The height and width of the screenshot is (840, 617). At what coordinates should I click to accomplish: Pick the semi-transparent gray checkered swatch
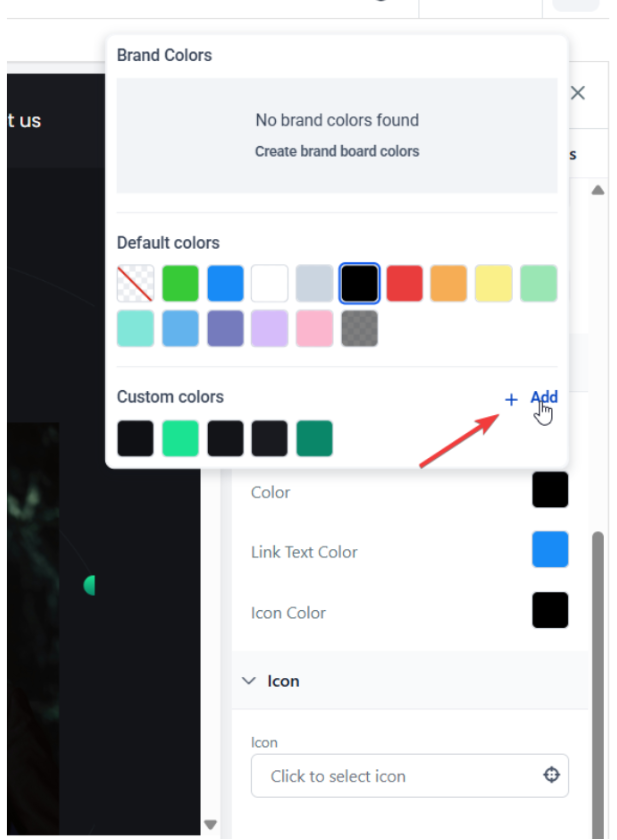point(359,328)
